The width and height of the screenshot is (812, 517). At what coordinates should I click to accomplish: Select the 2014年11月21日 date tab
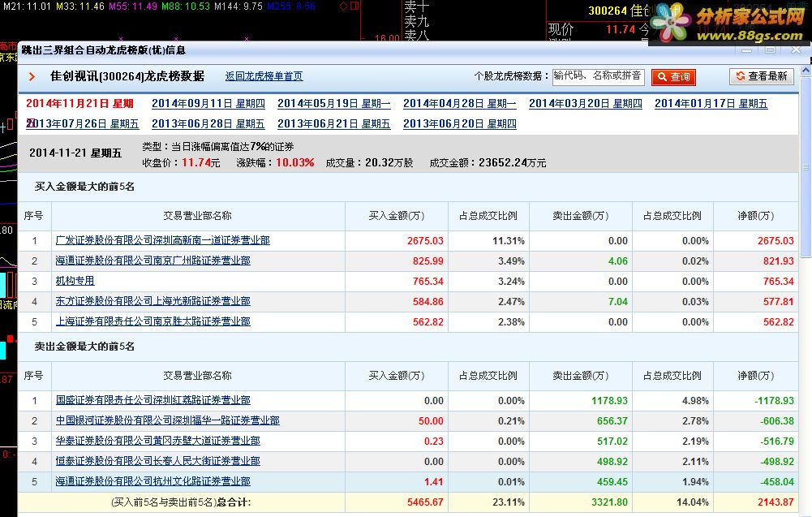pyautogui.click(x=79, y=104)
